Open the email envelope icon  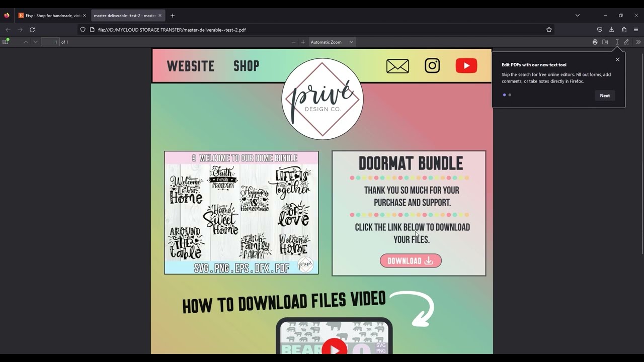[397, 66]
